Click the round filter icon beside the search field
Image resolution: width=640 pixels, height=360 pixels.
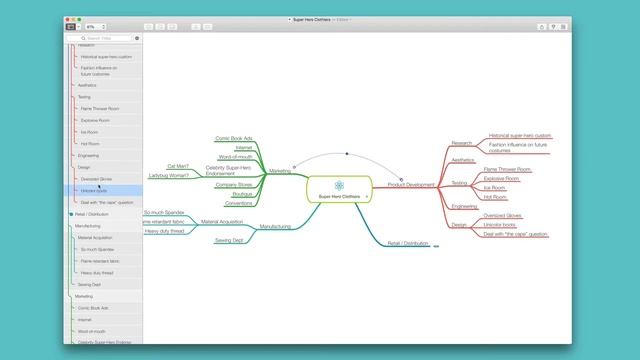coord(137,38)
